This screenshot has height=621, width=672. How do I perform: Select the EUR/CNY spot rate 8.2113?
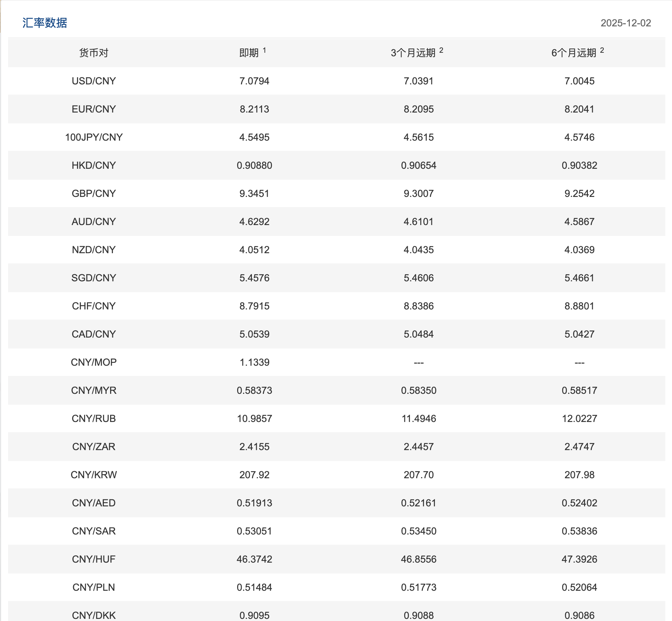click(x=254, y=109)
